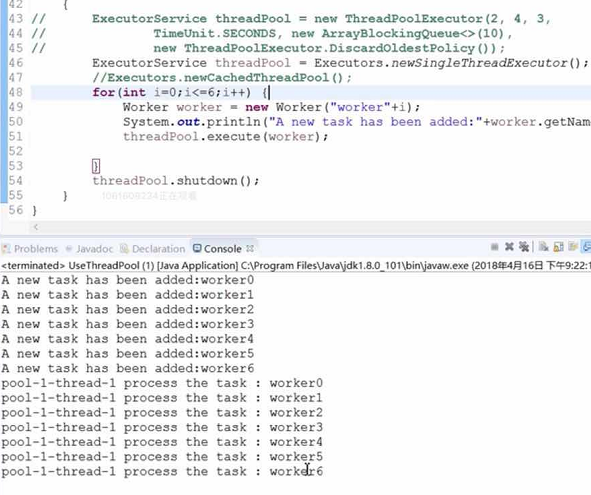The image size is (591, 495).
Task: Click line number 46 in the gutter
Action: pyautogui.click(x=16, y=63)
